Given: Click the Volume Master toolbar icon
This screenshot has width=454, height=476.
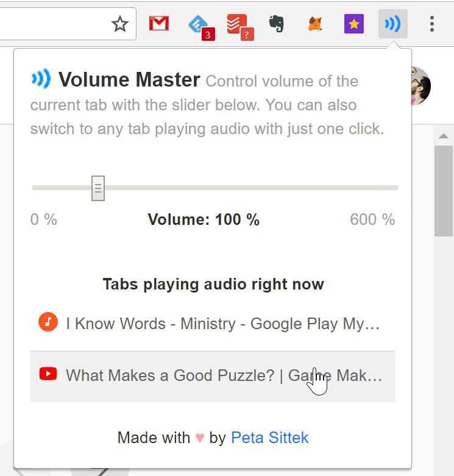Looking at the screenshot, I should point(392,24).
